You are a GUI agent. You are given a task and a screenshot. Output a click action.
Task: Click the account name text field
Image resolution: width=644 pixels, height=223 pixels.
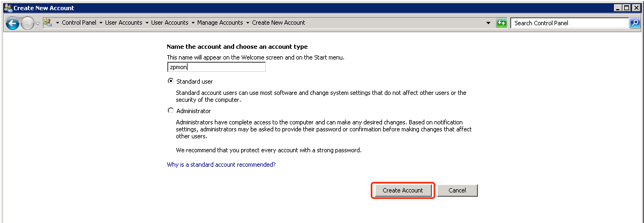[216, 68]
